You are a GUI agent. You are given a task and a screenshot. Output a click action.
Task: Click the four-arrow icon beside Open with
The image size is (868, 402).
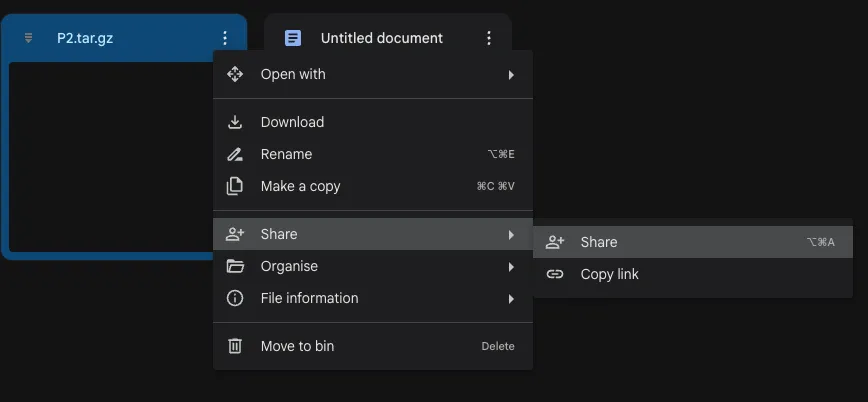235,74
